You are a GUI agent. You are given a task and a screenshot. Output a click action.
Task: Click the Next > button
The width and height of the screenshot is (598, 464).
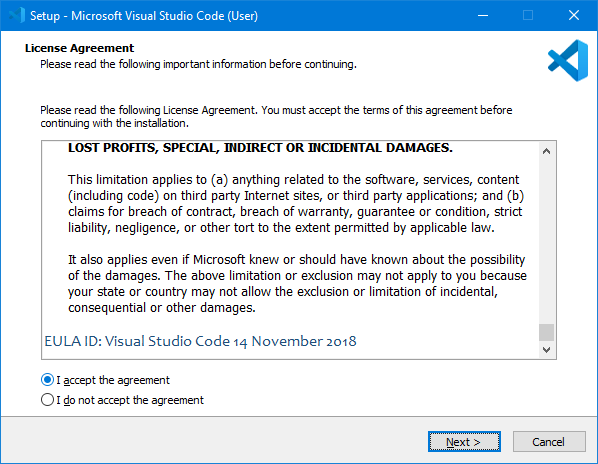click(x=464, y=442)
